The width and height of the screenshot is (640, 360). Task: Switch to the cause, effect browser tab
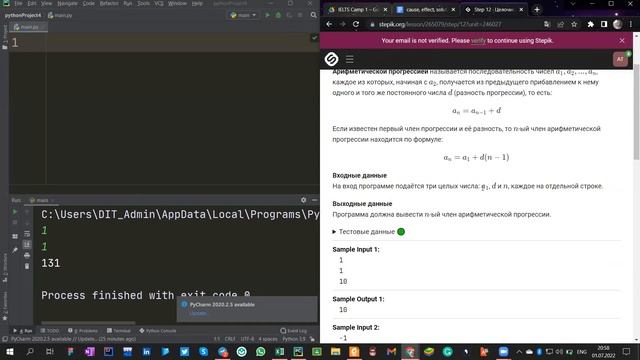coord(426,9)
